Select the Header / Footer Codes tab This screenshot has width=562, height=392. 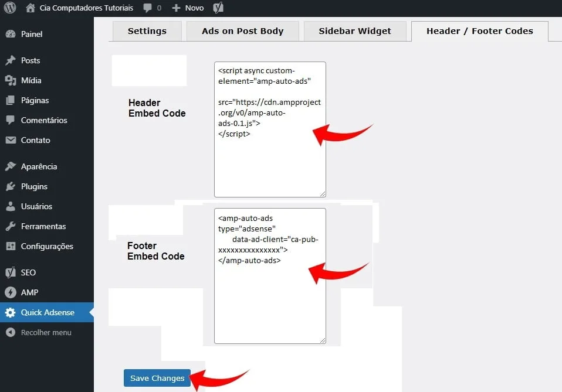479,31
